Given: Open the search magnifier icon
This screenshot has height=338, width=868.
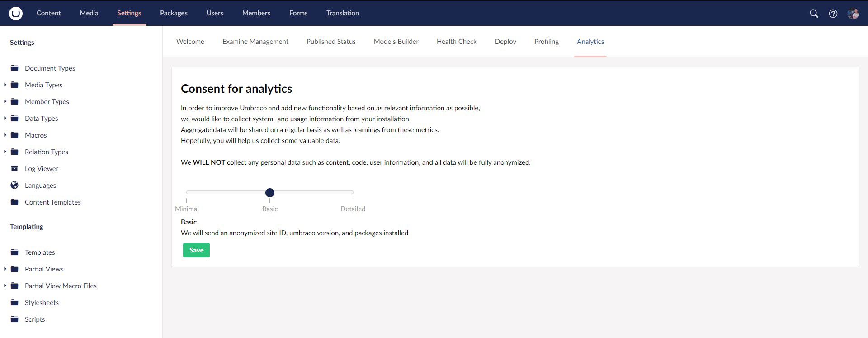Looking at the screenshot, I should [814, 14].
